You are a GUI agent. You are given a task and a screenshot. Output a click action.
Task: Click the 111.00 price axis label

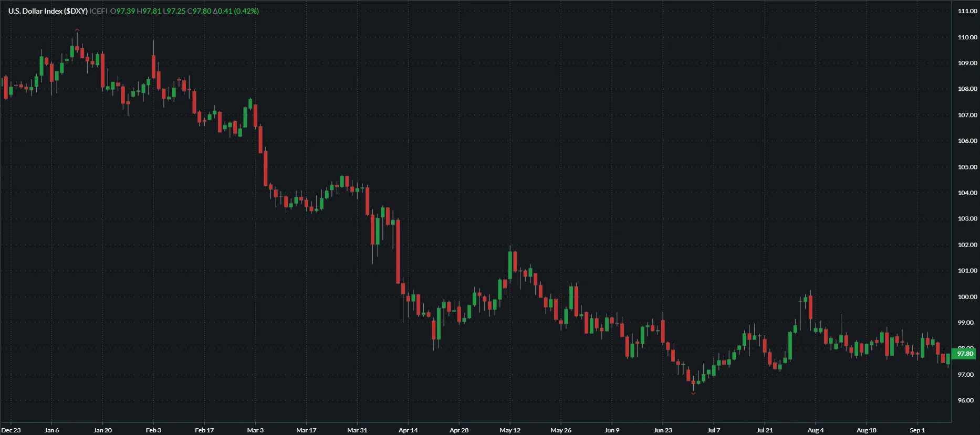pos(967,11)
